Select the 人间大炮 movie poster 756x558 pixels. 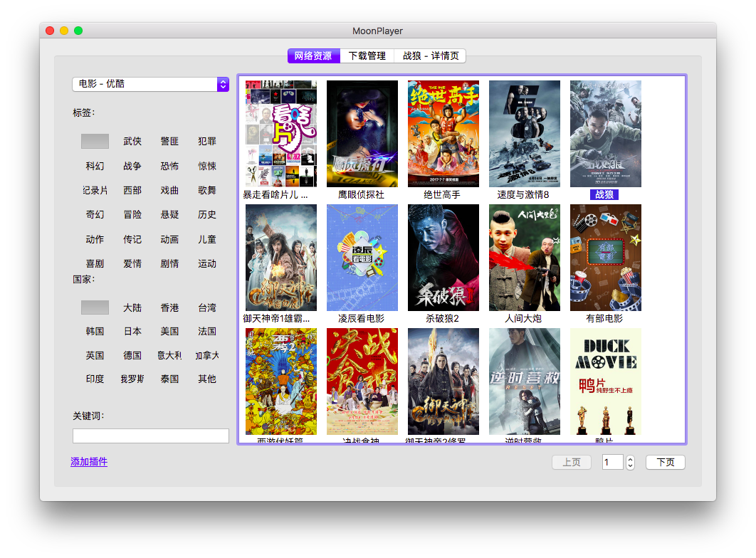point(524,258)
